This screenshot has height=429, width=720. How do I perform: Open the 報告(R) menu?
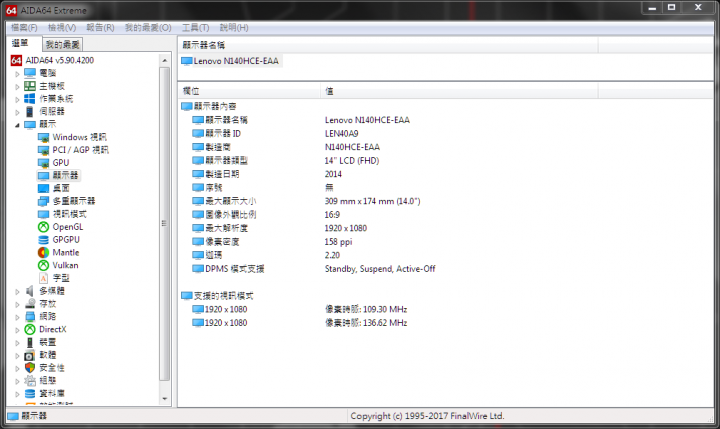100,28
